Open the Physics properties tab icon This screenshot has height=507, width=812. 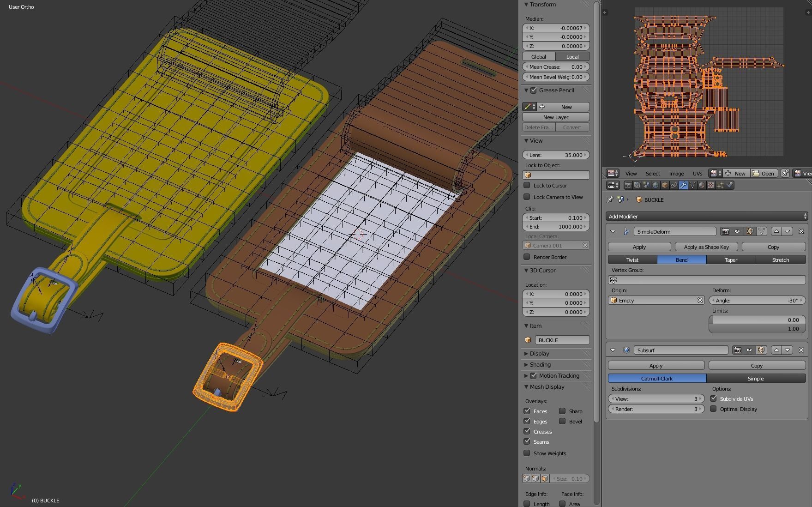pyautogui.click(x=729, y=185)
